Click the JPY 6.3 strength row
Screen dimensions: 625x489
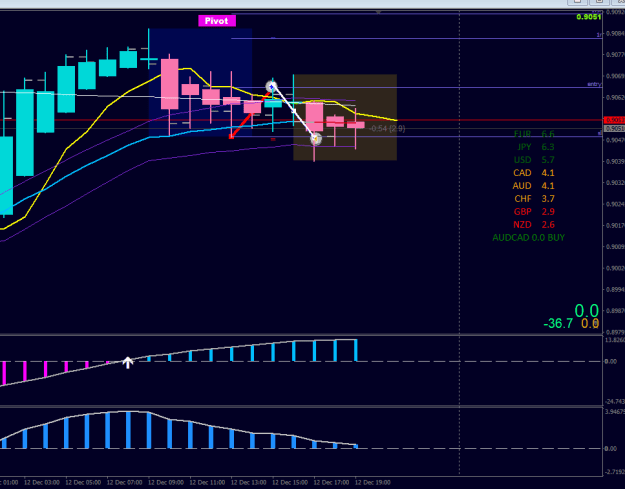tap(535, 147)
